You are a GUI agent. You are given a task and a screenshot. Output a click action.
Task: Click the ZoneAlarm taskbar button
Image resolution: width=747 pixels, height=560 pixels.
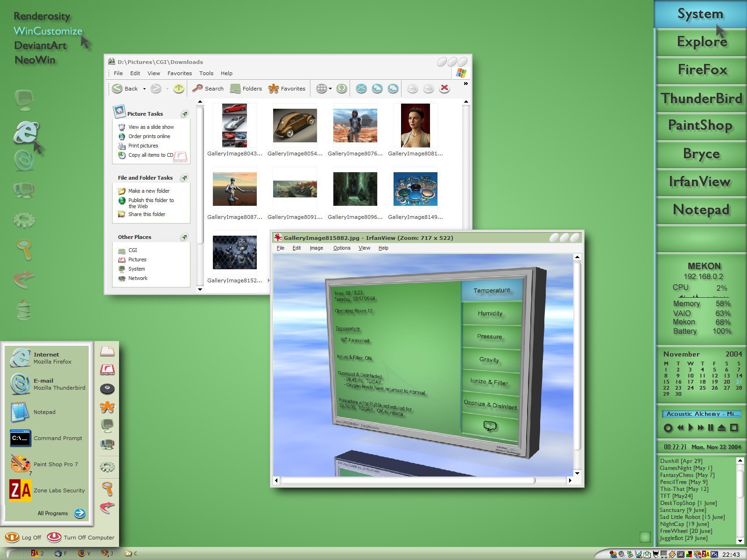coord(37,553)
